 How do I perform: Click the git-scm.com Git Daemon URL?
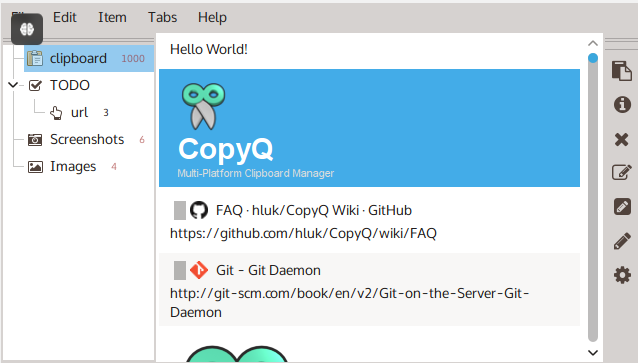[x=350, y=303]
